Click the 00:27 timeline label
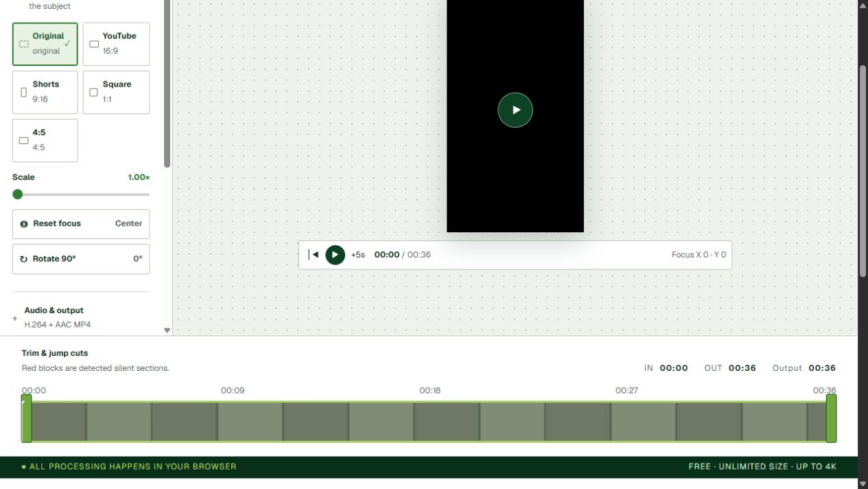868x489 pixels. [x=627, y=390]
